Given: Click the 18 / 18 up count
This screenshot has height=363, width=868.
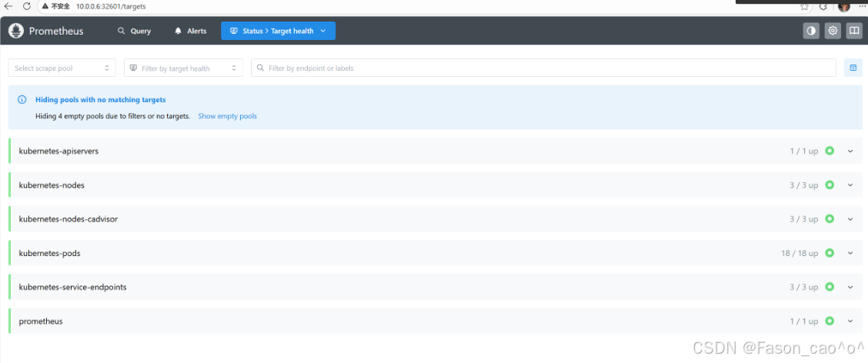Looking at the screenshot, I should (800, 254).
